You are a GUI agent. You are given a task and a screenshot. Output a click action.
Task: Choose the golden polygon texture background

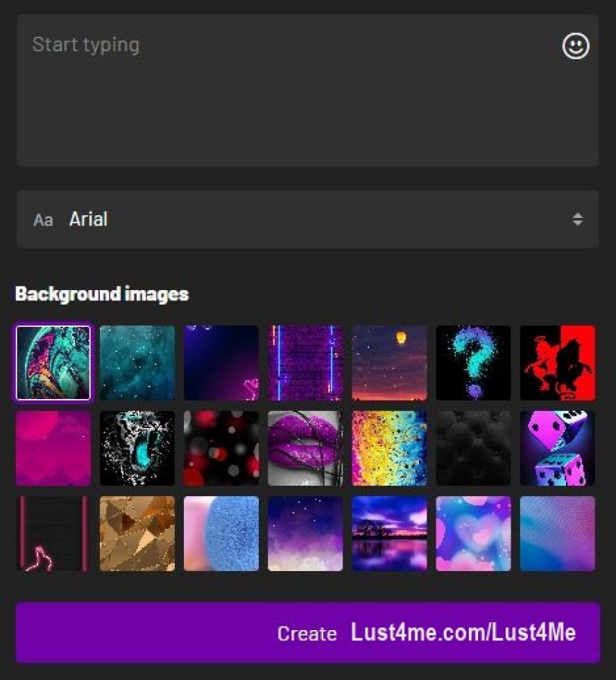(x=137, y=534)
